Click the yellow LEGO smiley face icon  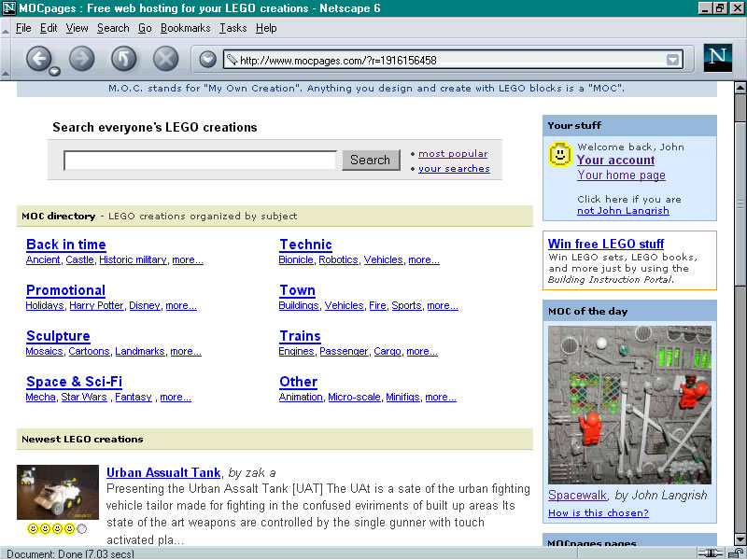559,154
